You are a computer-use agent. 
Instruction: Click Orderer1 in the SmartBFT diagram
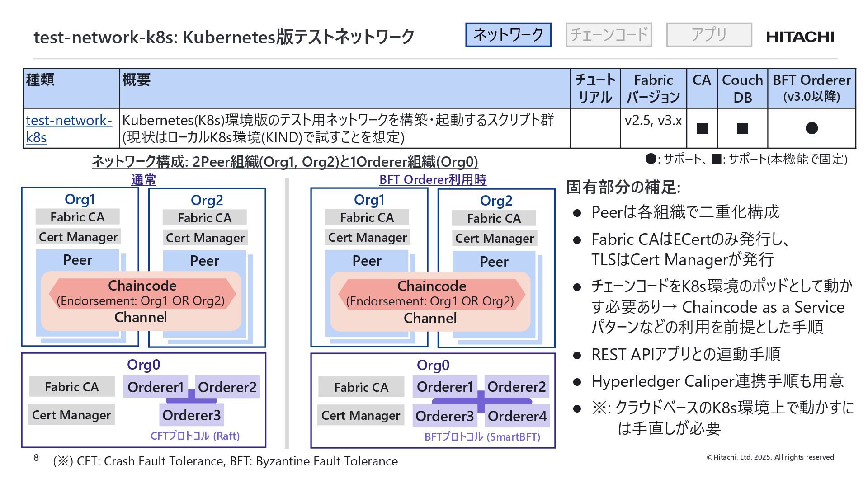point(445,386)
